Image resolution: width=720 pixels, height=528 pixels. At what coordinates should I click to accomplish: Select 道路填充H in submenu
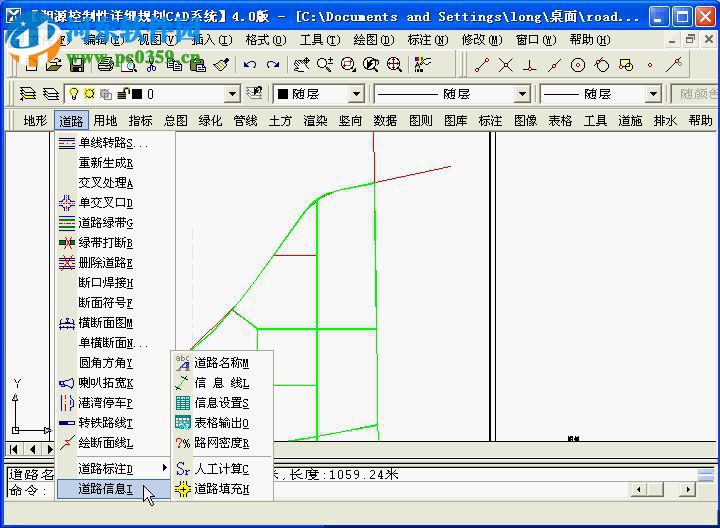coord(222,489)
